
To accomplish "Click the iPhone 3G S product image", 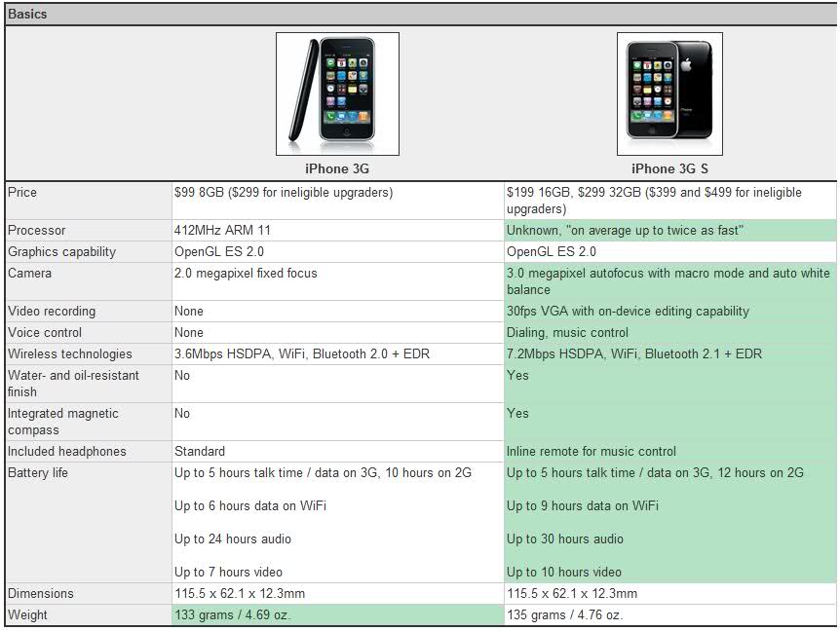I will click(669, 93).
